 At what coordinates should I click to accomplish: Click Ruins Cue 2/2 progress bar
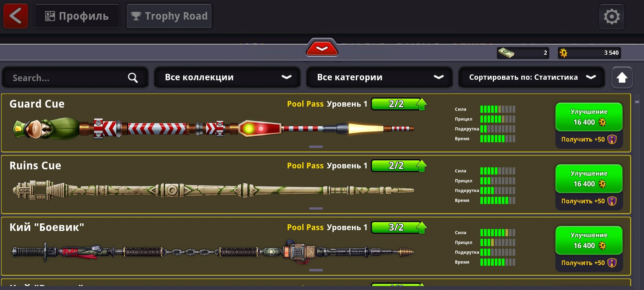click(x=397, y=166)
